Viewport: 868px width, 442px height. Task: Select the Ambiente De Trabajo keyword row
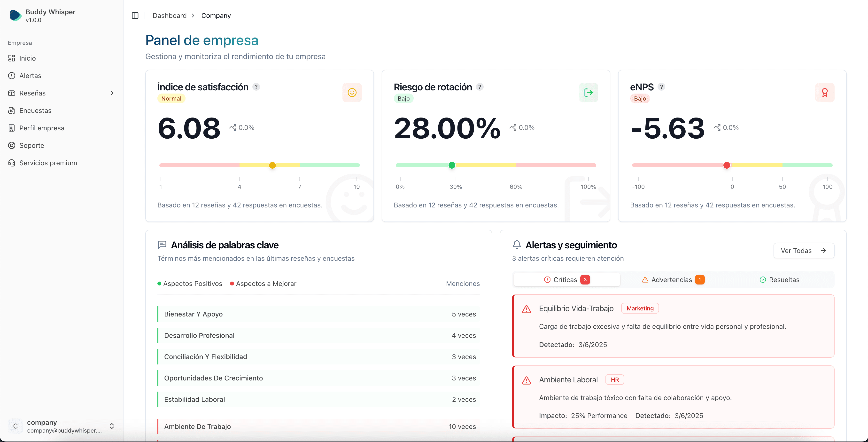point(319,426)
